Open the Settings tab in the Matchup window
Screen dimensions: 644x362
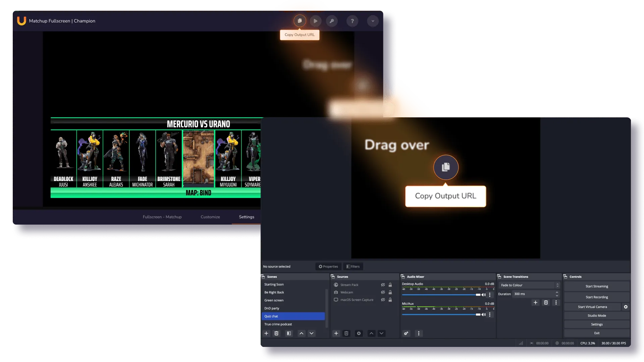247,217
